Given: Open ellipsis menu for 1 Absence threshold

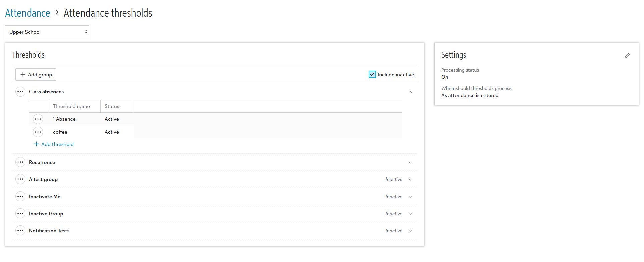Looking at the screenshot, I should (x=38, y=119).
